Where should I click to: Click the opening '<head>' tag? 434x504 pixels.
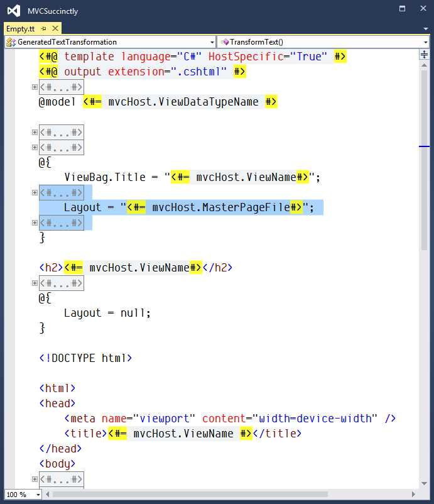point(57,403)
